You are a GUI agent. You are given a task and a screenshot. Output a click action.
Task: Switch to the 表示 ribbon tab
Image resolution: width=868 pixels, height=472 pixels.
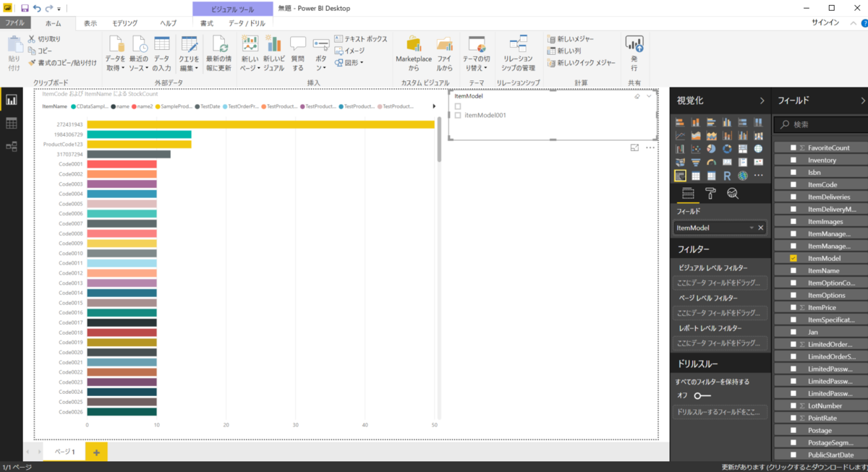click(90, 22)
